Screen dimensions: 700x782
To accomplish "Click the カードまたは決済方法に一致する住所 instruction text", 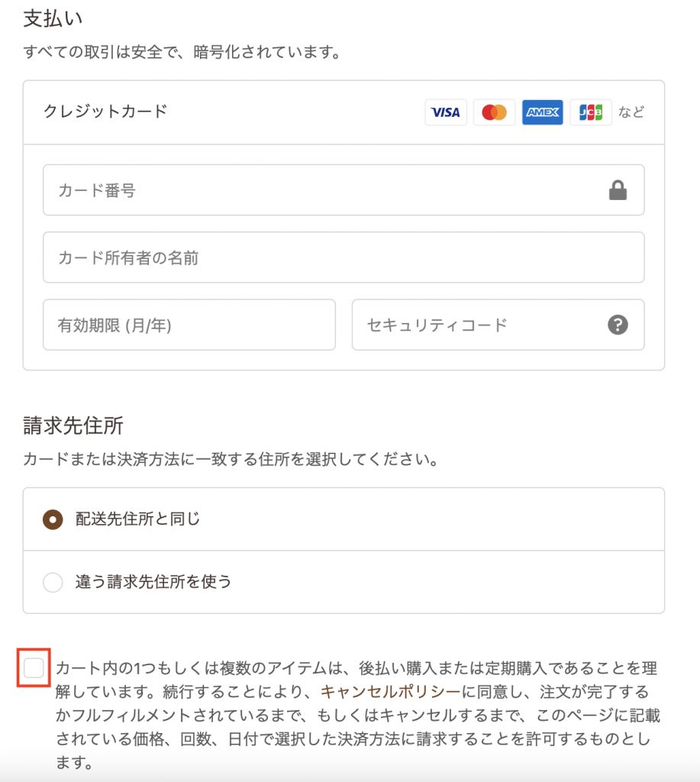I will (231, 460).
